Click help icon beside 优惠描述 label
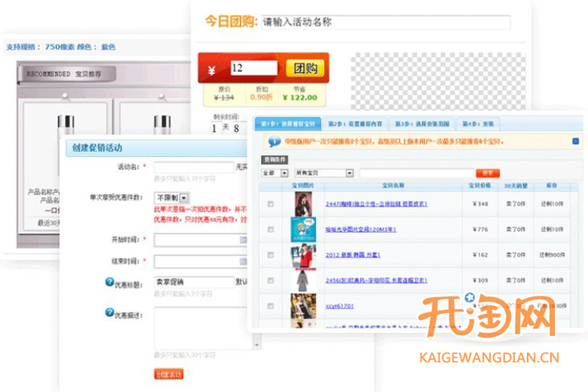Screen dimensions: 588x392 pyautogui.click(x=109, y=312)
